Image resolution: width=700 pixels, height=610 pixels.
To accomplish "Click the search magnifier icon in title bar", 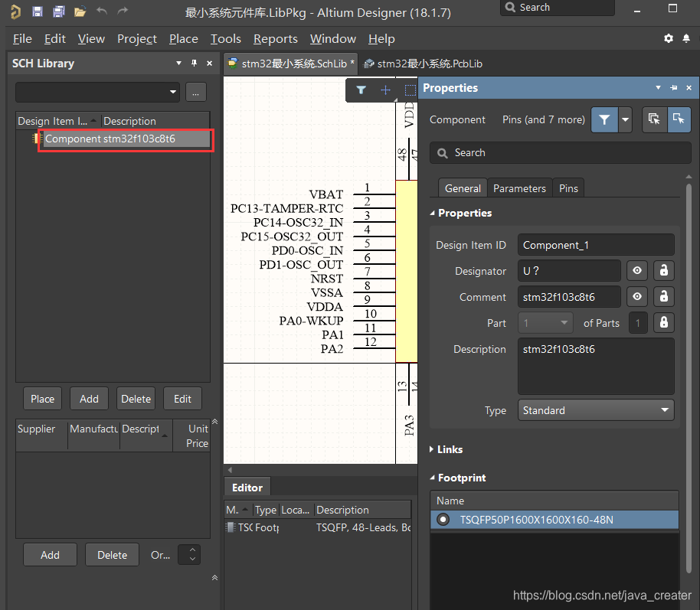I will click(x=510, y=7).
